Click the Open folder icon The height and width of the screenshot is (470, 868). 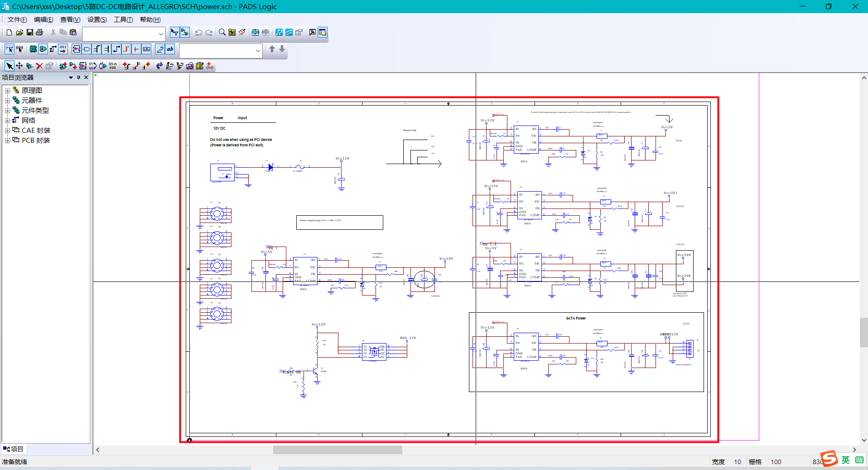[19, 32]
